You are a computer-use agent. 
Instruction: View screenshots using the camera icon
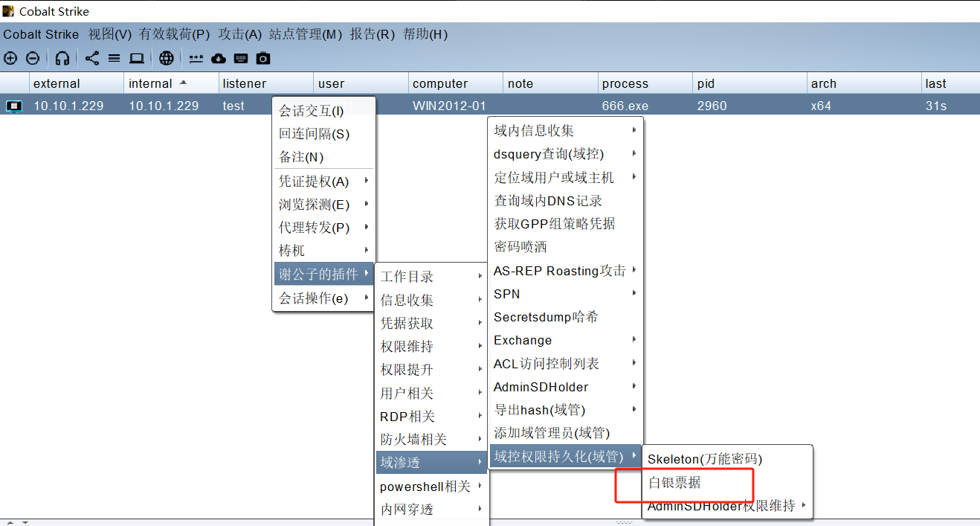(x=263, y=58)
